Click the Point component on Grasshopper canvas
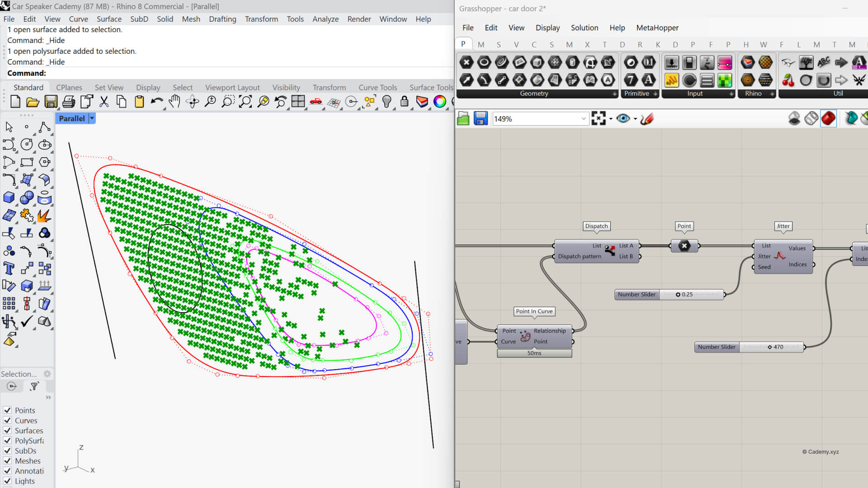This screenshot has height=488, width=868. 684,246
